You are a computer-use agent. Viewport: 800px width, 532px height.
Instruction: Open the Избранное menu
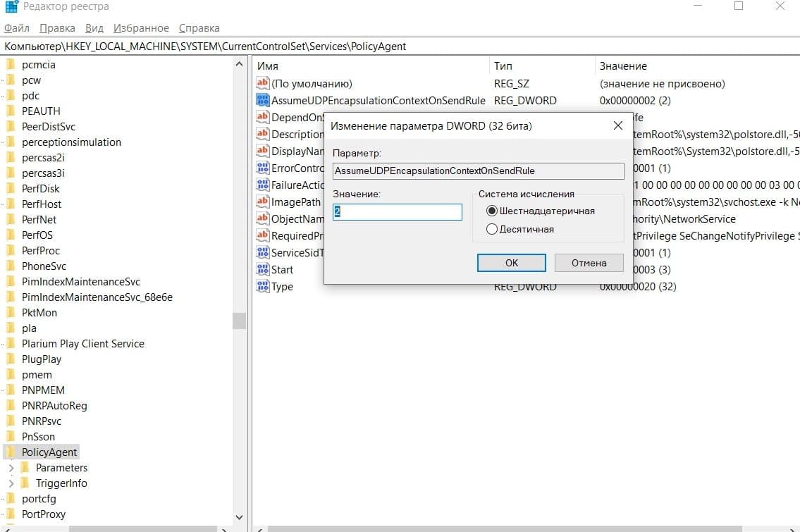point(141,28)
